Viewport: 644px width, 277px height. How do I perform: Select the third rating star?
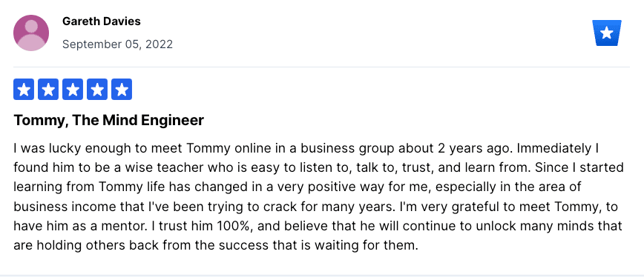pyautogui.click(x=73, y=90)
